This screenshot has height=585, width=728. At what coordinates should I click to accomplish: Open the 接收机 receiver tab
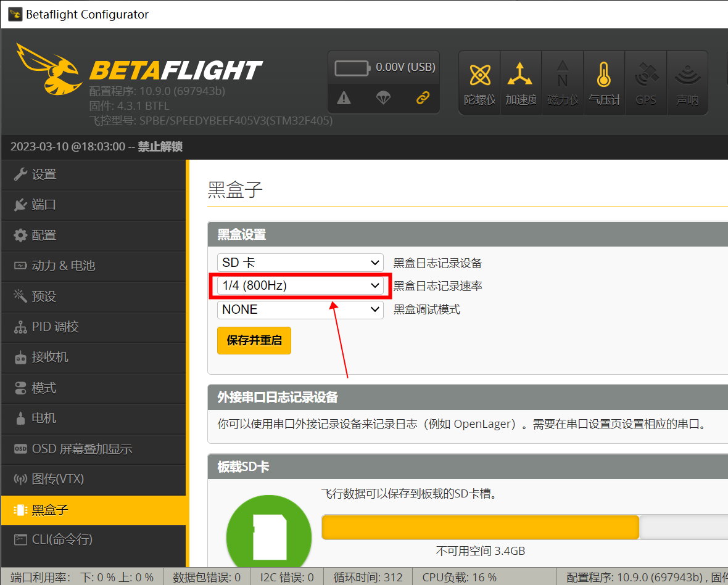point(93,357)
